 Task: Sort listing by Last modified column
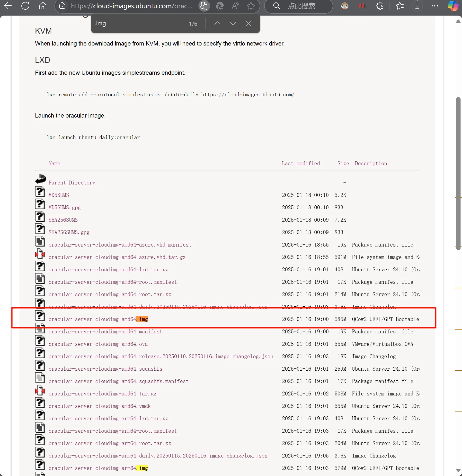(x=301, y=164)
